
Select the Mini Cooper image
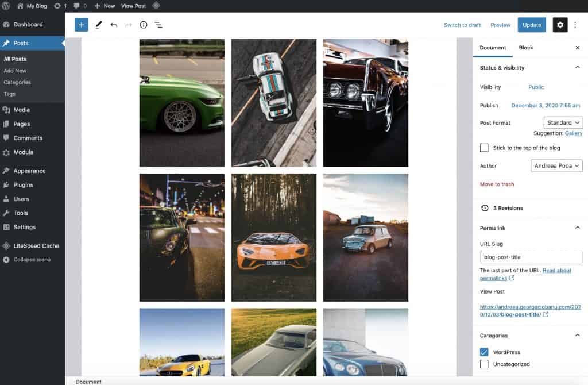[x=366, y=237]
